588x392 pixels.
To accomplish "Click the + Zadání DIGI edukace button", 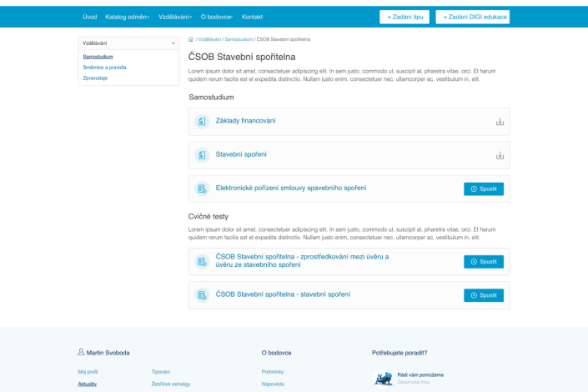I will 473,17.
